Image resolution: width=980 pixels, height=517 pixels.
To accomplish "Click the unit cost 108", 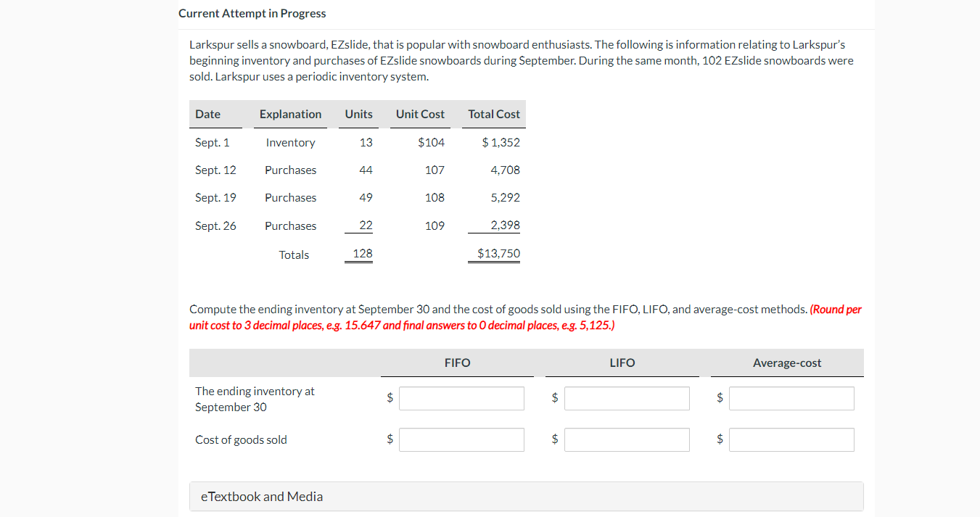I will [435, 198].
